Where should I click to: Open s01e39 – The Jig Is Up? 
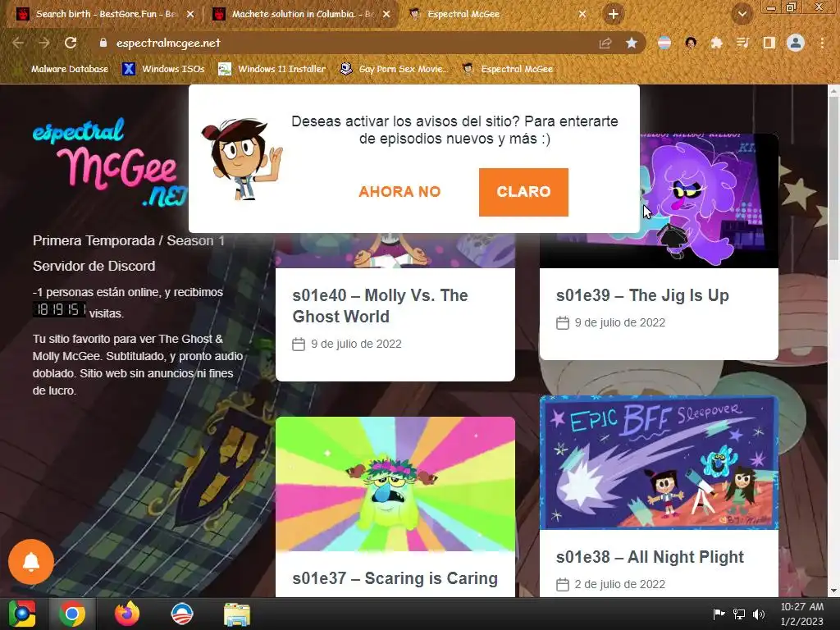pos(642,295)
